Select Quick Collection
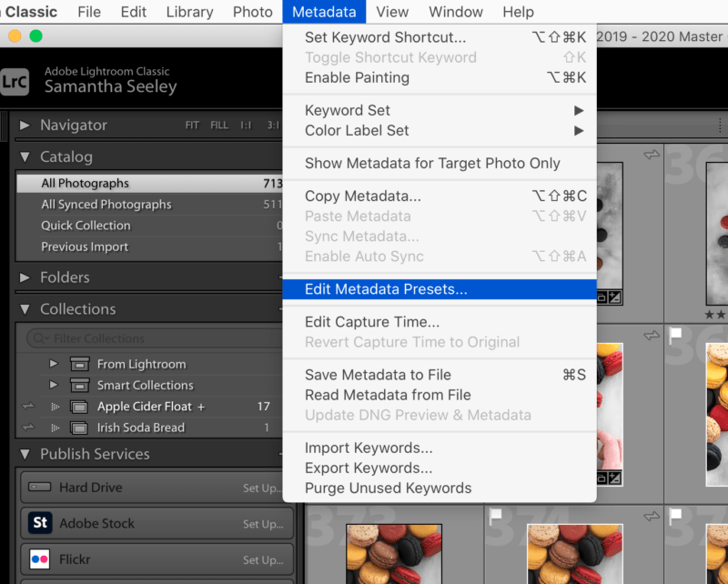Viewport: 728px width, 584px height. [149, 226]
